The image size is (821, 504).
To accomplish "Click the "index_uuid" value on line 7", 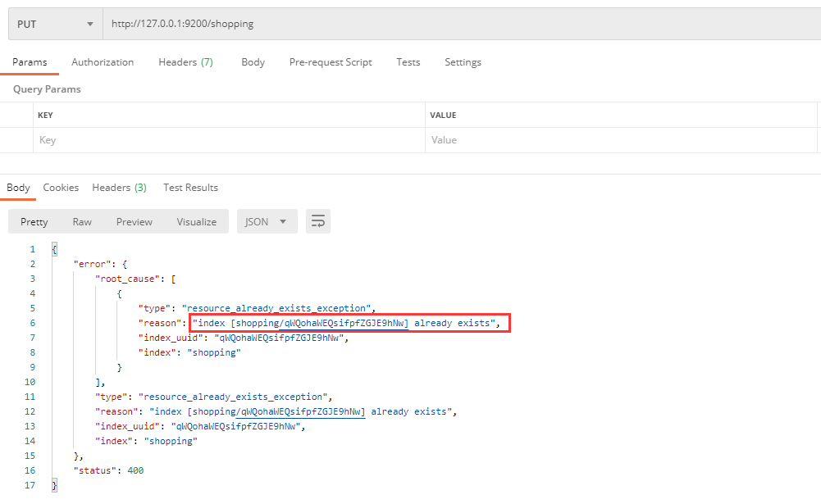I will (281, 338).
